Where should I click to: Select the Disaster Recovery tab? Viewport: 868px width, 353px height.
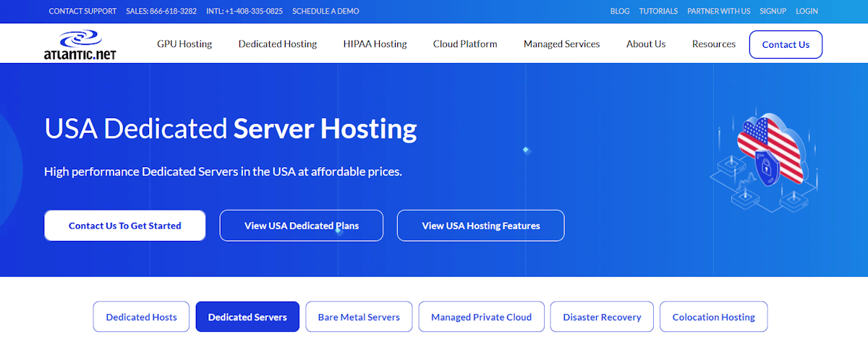(x=602, y=317)
